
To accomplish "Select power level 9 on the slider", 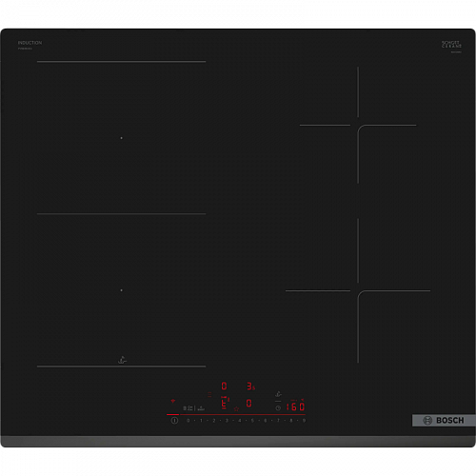I will pos(304,421).
